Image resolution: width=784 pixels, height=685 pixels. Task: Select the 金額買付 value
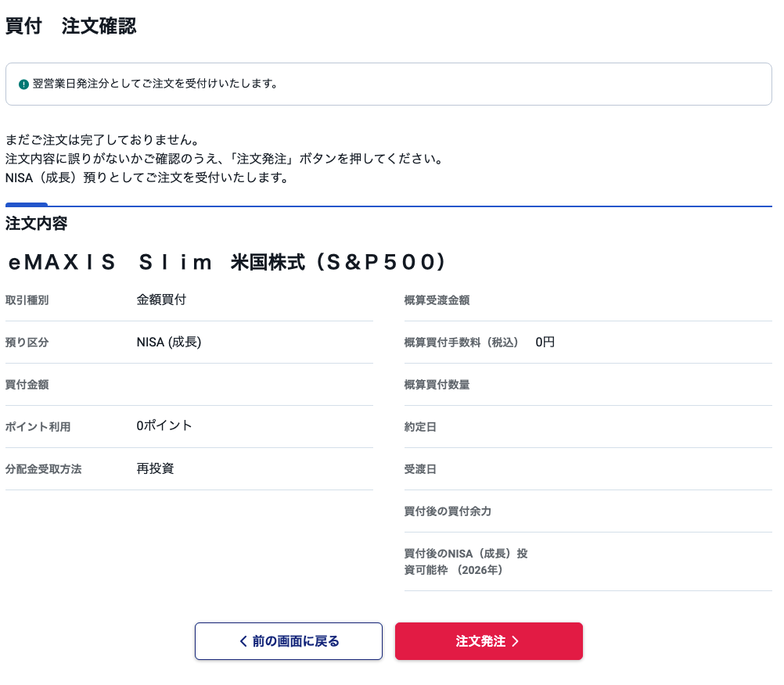tap(161, 299)
